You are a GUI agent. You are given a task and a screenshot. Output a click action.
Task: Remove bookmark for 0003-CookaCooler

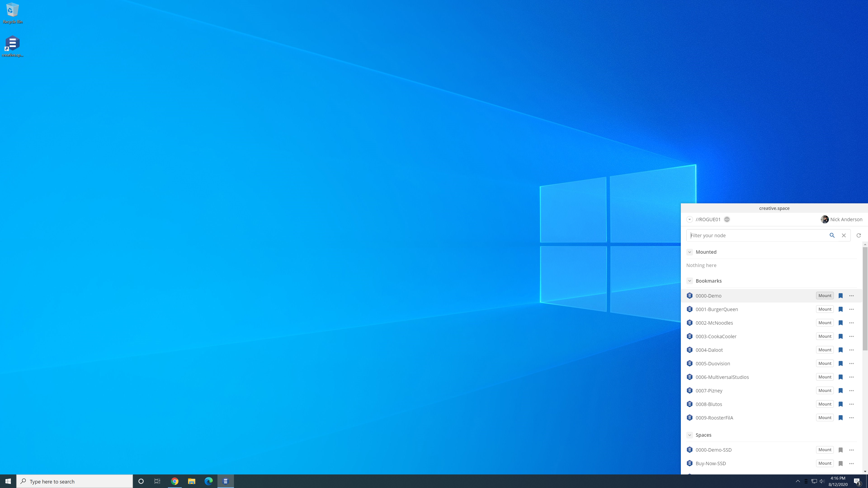pyautogui.click(x=840, y=336)
